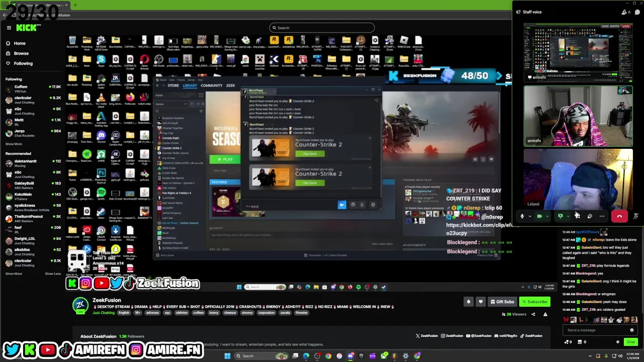Go to Home in Kick sidebar
Image resolution: width=644 pixels, height=362 pixels.
click(20, 43)
